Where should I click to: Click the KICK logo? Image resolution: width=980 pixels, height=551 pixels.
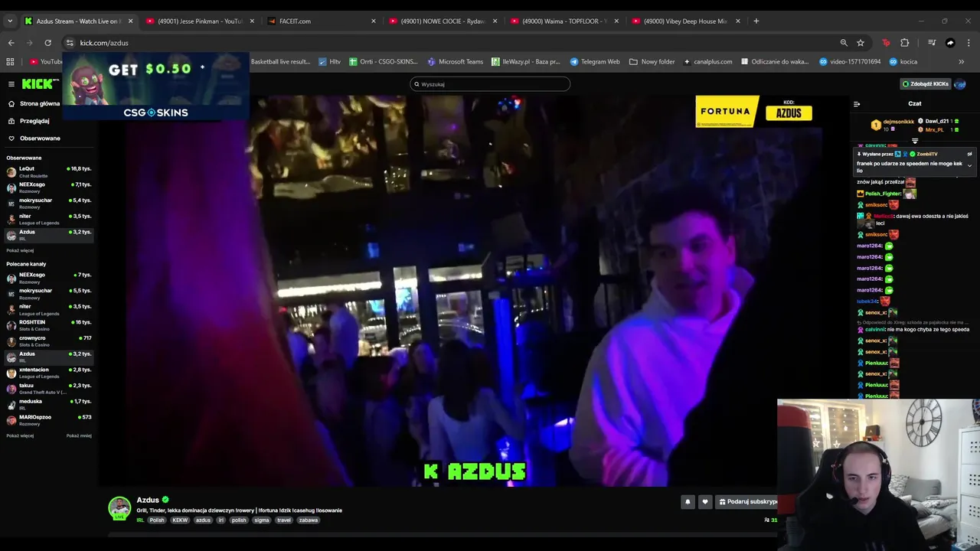coord(38,84)
